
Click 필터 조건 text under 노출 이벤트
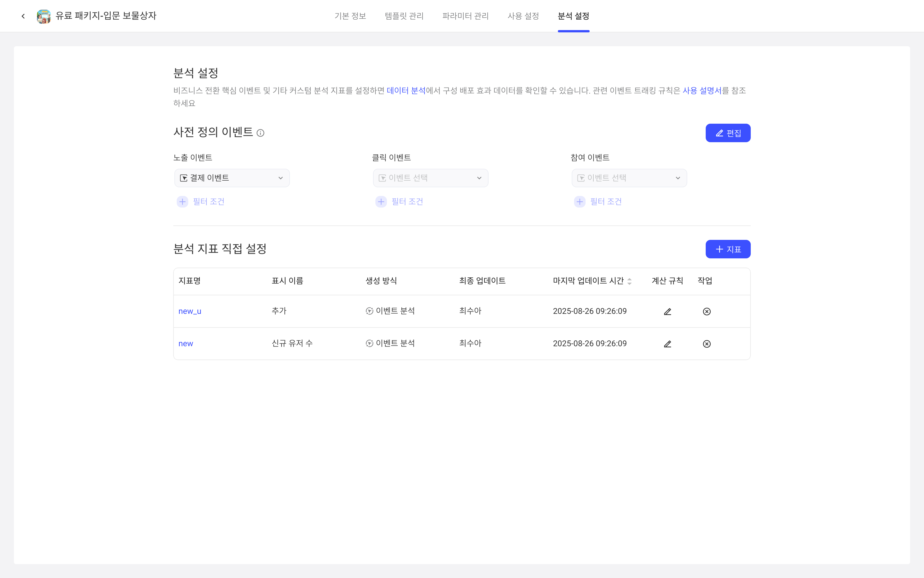(x=208, y=201)
